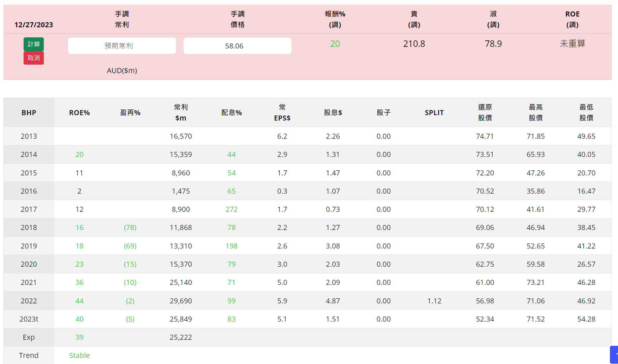Select the 2017 year row label
This screenshot has width=618, height=364.
coord(29,209)
